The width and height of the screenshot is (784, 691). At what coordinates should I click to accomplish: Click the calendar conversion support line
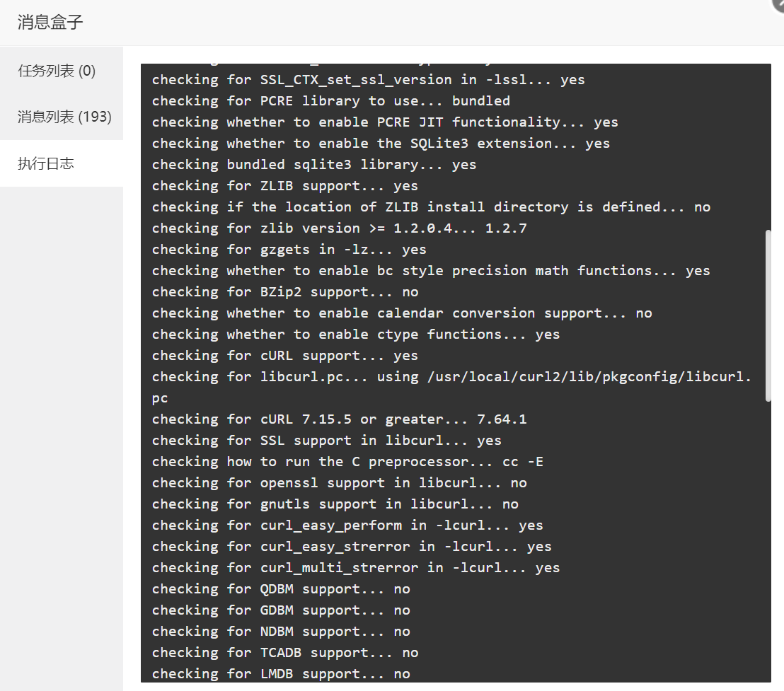coord(402,313)
